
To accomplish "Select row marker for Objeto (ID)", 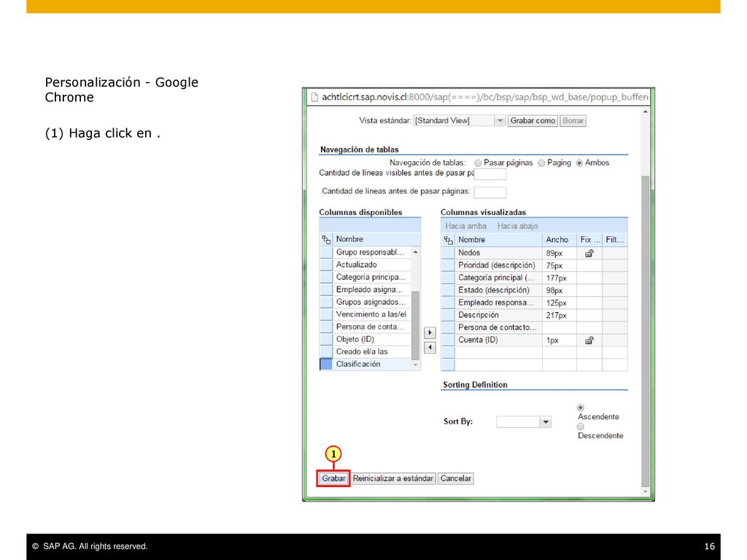I will tap(326, 340).
